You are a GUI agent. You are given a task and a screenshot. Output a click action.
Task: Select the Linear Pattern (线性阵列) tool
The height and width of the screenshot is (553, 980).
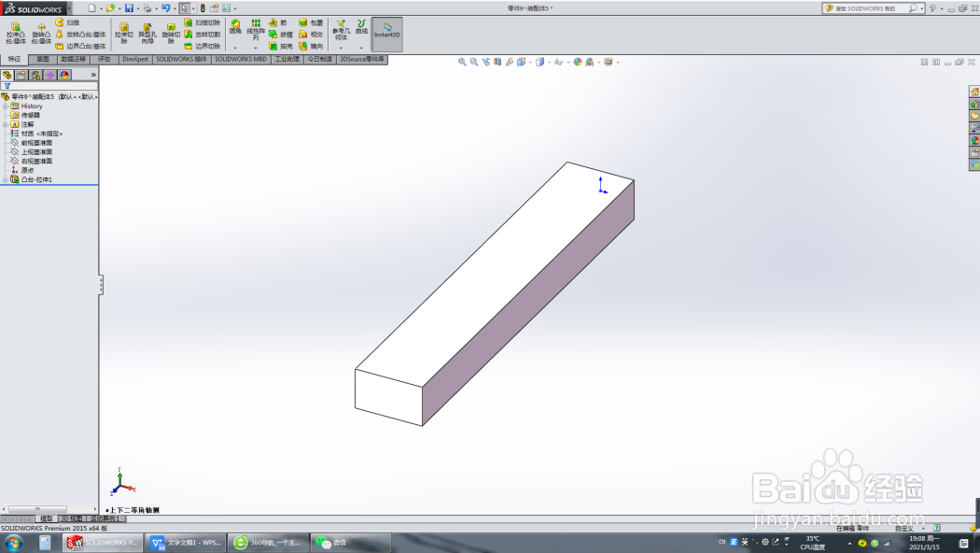pyautogui.click(x=256, y=29)
